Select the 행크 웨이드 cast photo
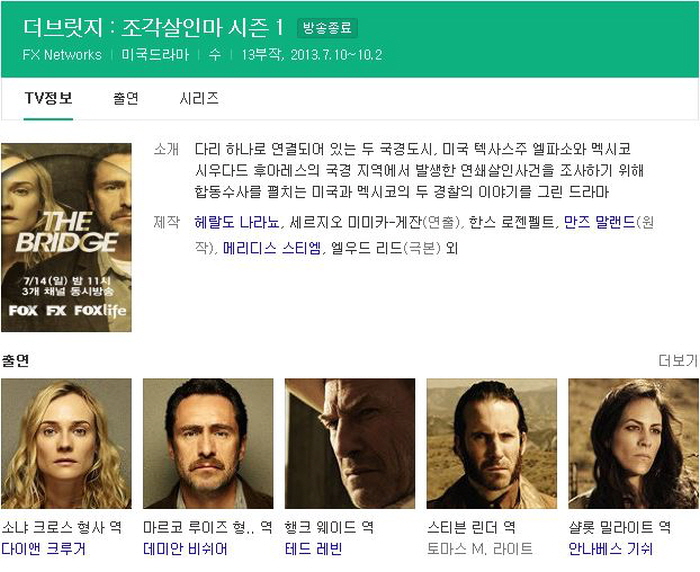The width and height of the screenshot is (700, 572). tap(350, 443)
